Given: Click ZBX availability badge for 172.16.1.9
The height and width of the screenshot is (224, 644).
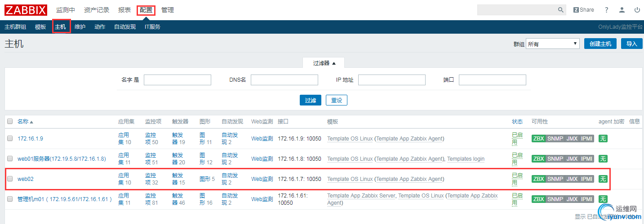Looking at the screenshot, I should (538, 139).
